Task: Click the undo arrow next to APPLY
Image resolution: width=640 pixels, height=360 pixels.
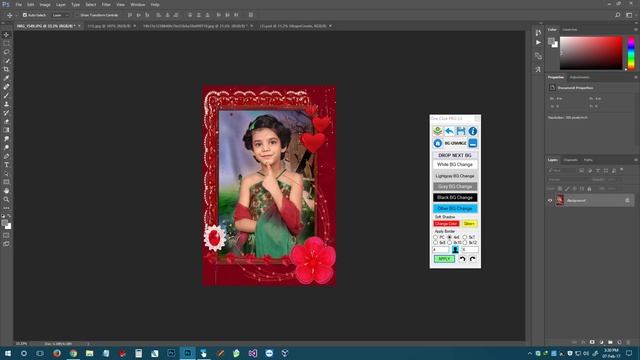Action: click(462, 259)
